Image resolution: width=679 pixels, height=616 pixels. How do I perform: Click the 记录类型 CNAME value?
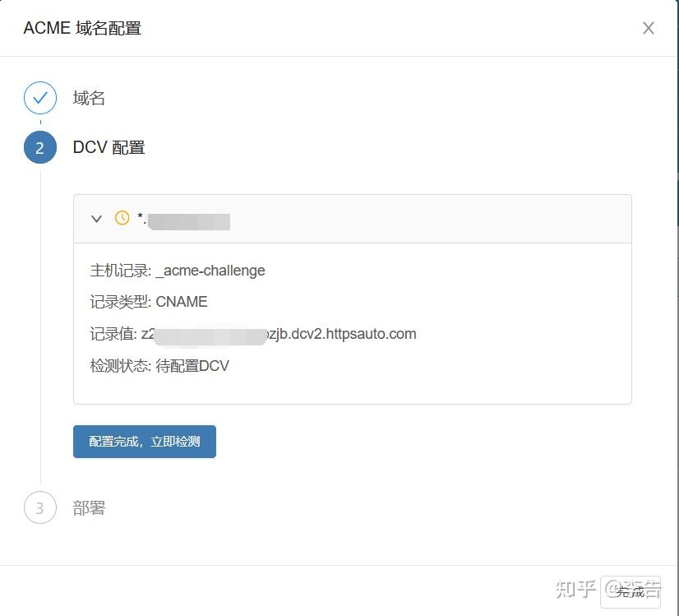coord(181,302)
